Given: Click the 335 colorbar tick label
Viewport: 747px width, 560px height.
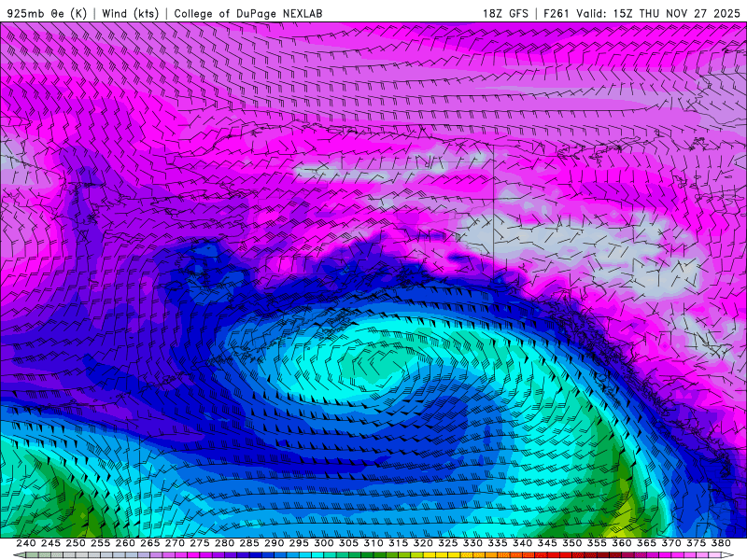Looking at the screenshot, I should coord(498,543).
